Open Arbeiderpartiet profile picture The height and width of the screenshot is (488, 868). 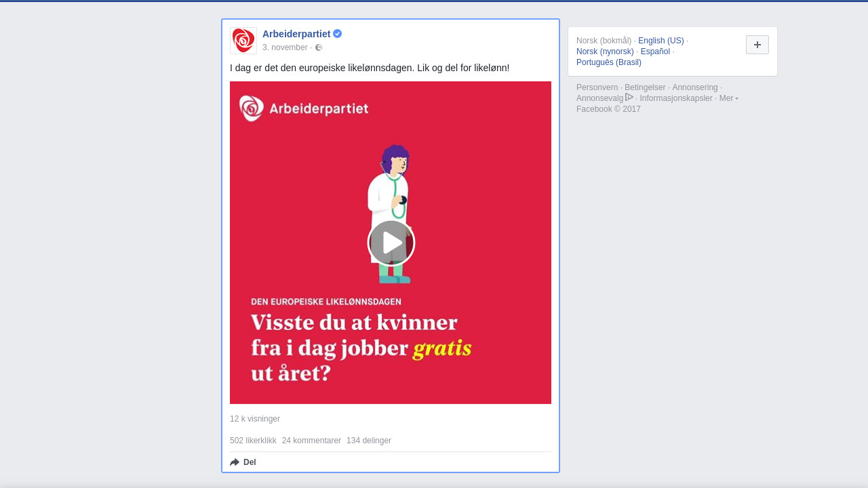(243, 41)
